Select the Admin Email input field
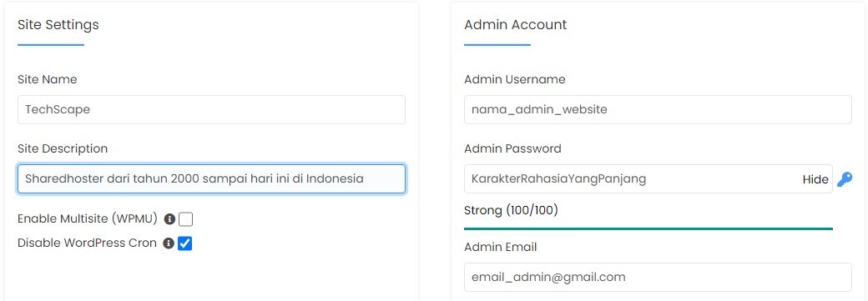868x301 pixels. click(x=658, y=277)
